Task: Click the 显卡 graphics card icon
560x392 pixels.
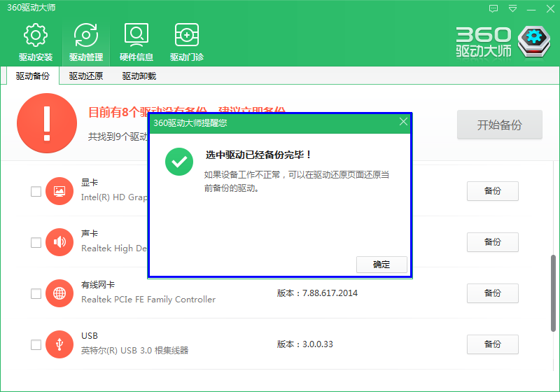Action: point(59,191)
